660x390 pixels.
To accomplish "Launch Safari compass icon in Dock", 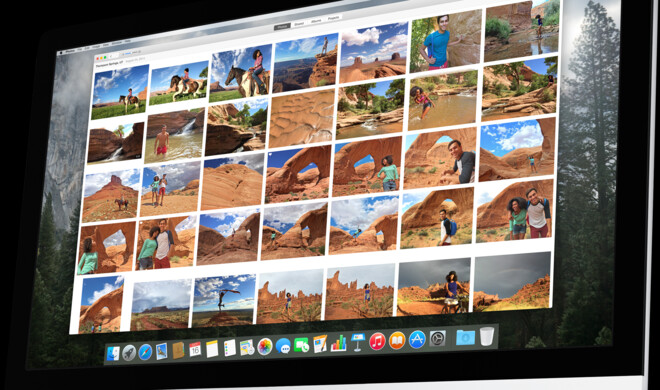I will (x=145, y=352).
